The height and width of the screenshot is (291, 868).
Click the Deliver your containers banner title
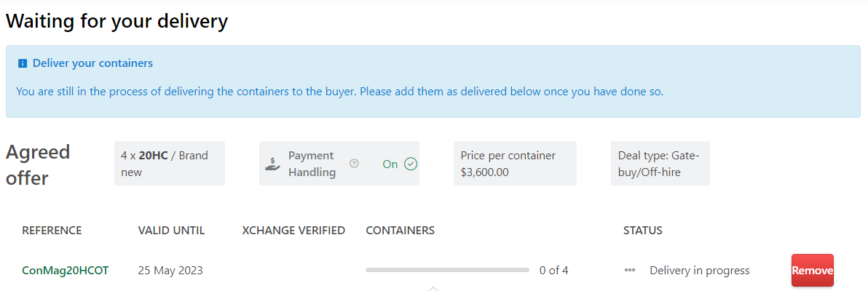point(92,63)
